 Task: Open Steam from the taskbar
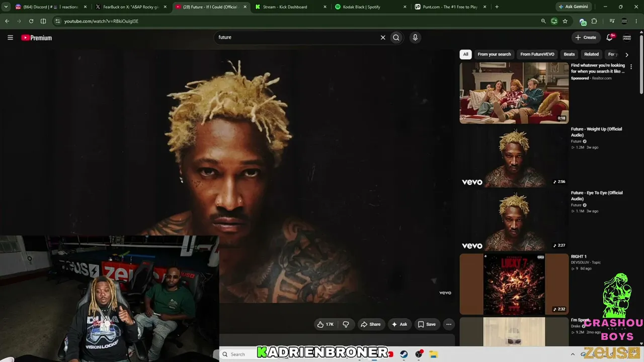pos(404,354)
